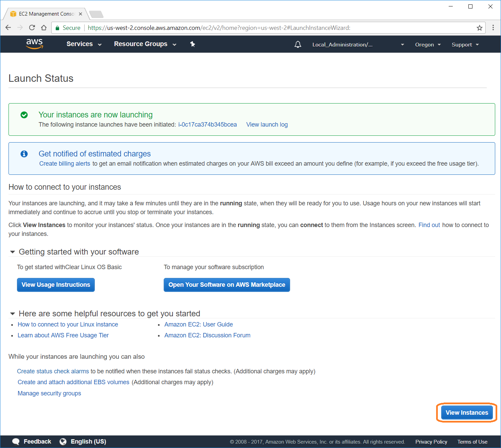Bookmark page with star icon
The height and width of the screenshot is (448, 501).
479,28
